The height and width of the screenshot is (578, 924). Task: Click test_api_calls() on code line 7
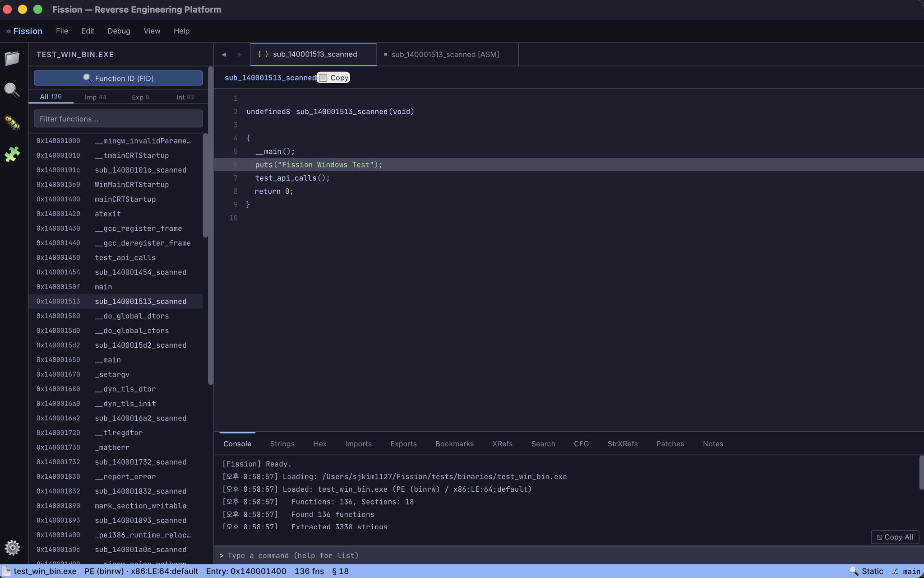[292, 178]
